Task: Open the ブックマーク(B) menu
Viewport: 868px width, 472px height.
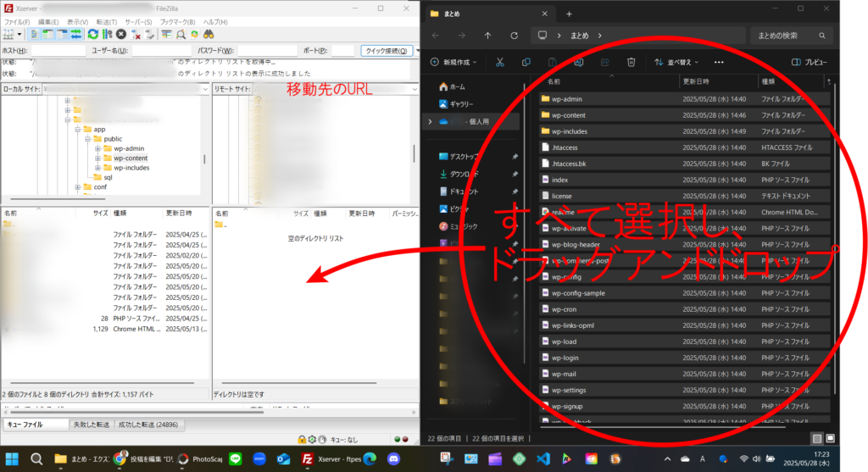Action: (x=177, y=22)
